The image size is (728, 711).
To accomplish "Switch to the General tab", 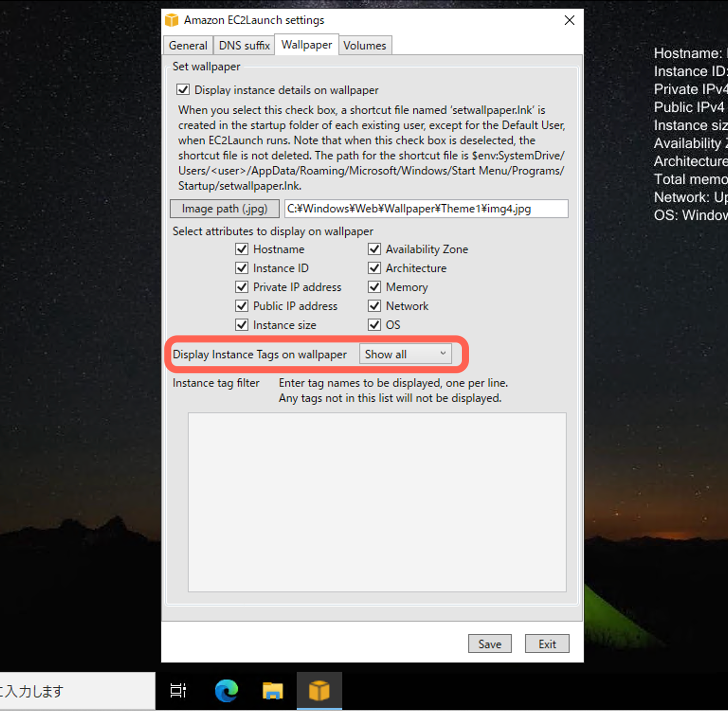I will tap(188, 46).
